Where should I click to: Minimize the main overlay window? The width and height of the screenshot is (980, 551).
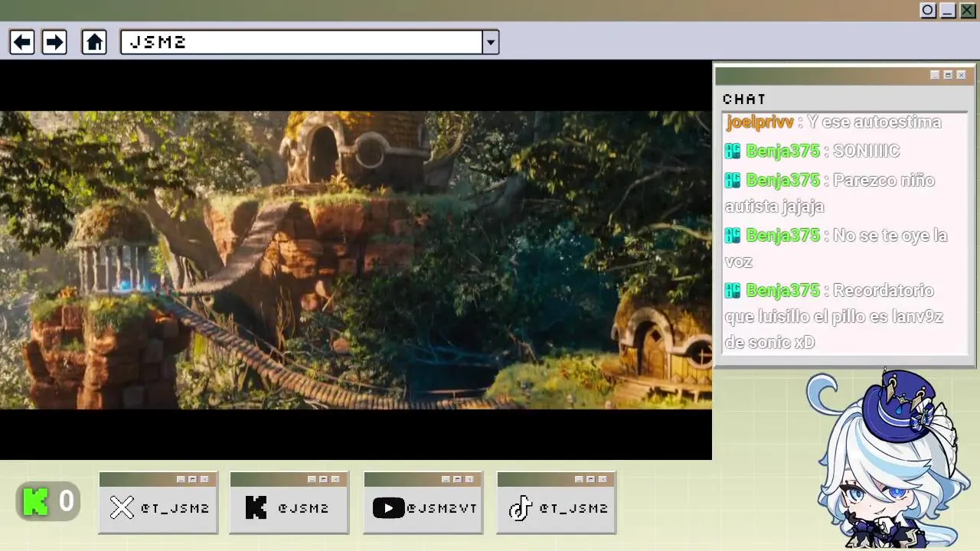948,10
